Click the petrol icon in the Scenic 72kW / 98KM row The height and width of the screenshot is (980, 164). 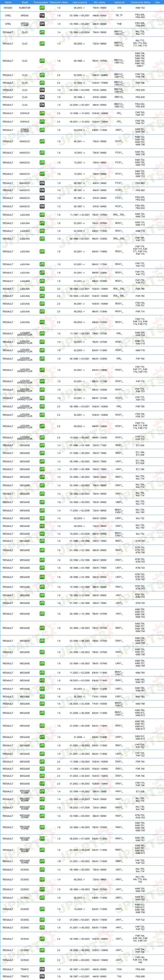pos(42,879)
